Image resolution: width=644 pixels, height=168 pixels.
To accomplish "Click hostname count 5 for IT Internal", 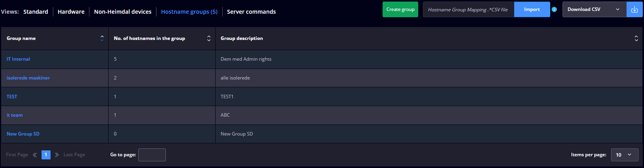I will coord(115,59).
